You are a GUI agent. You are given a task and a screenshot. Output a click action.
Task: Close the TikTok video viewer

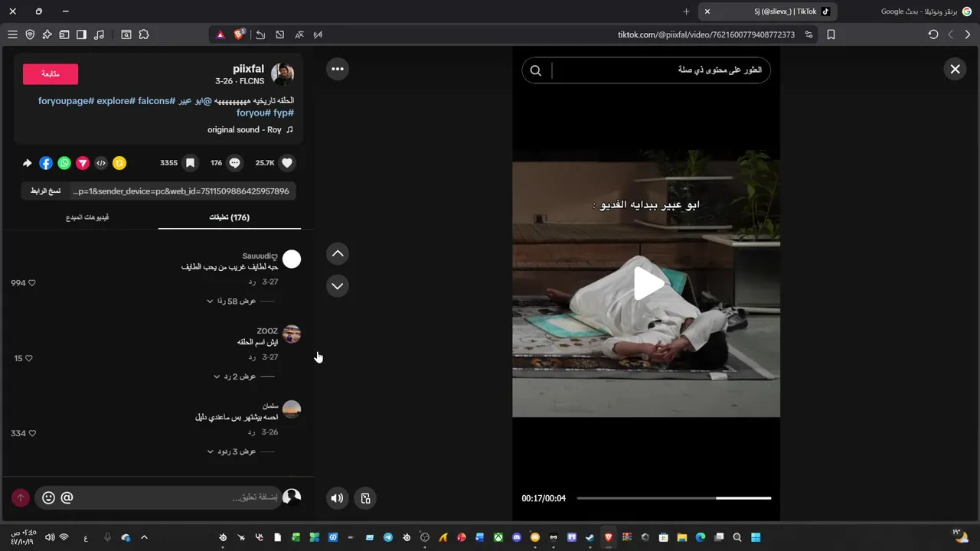click(955, 69)
